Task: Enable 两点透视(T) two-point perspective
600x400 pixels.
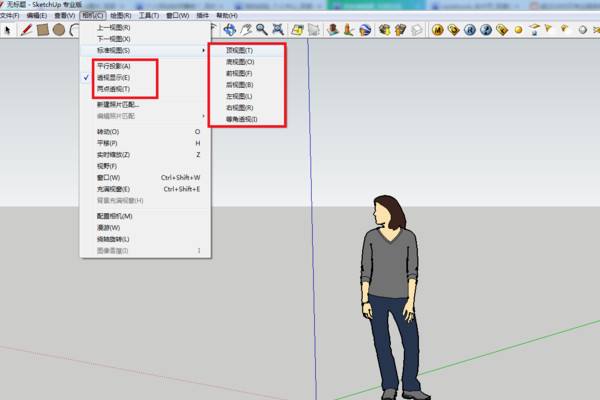Action: tap(113, 89)
